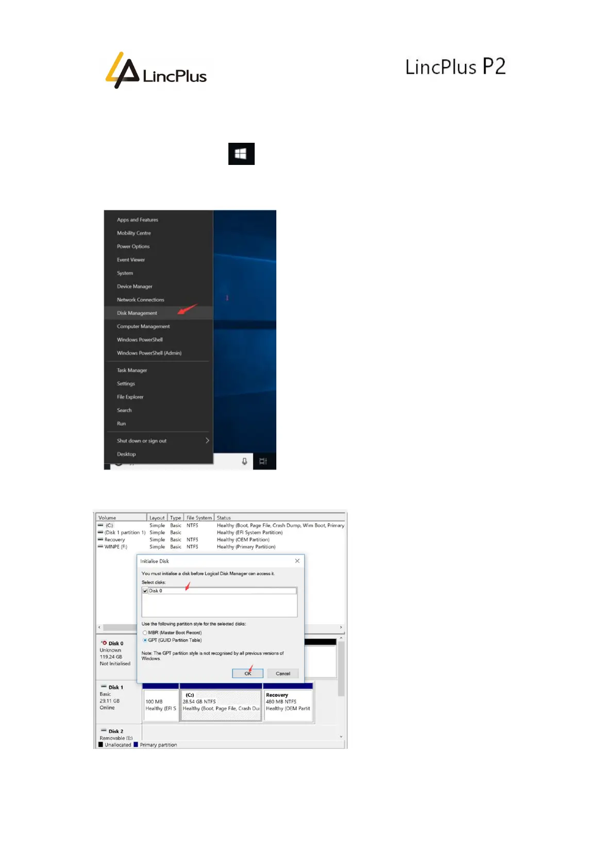The height and width of the screenshot is (868, 614).
Task: Click the 'LincPlus P2' header title text
Action: (x=455, y=67)
